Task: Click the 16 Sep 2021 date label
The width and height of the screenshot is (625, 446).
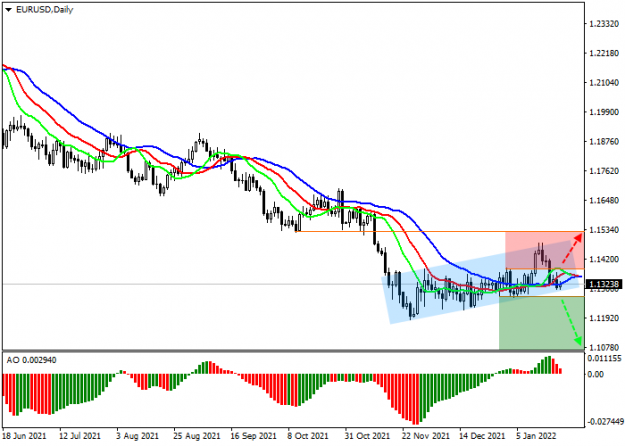Action: pos(254,436)
